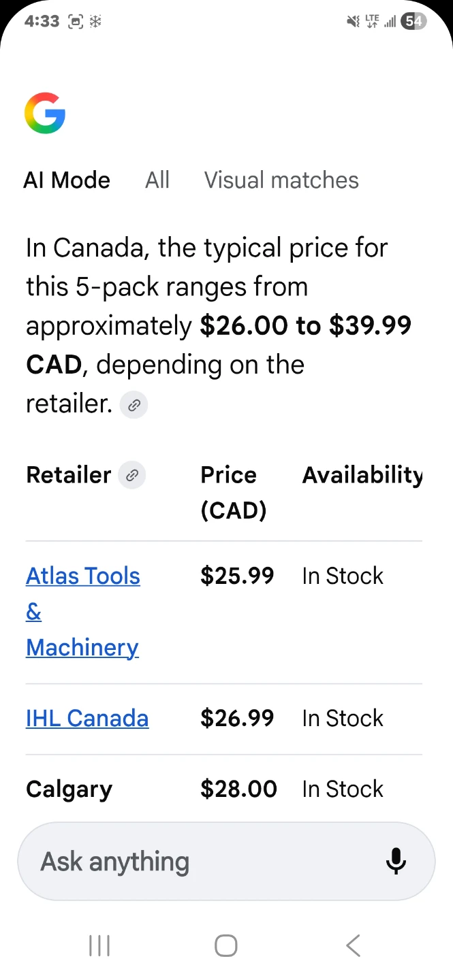Screen dimensions: 453x980
Task: Open the Visual matches tab
Action: pos(281,180)
